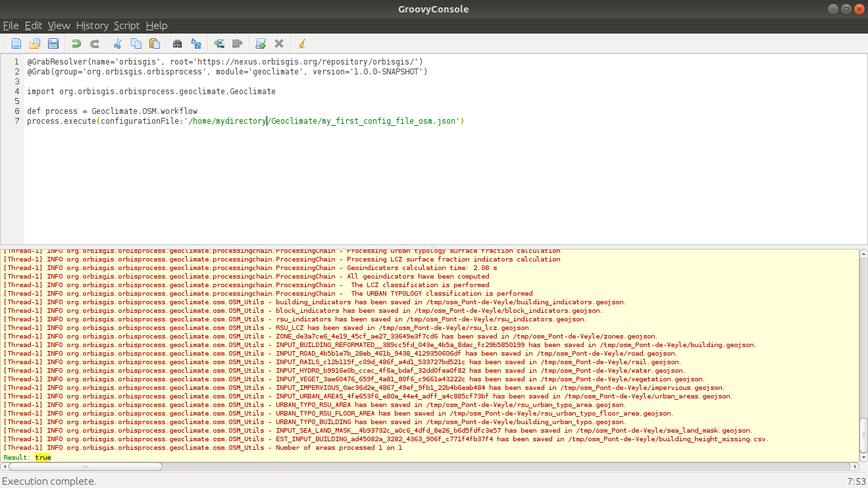Click 'building_indicators has been saved' log line
The height and width of the screenshot is (488, 868).
(x=315, y=302)
